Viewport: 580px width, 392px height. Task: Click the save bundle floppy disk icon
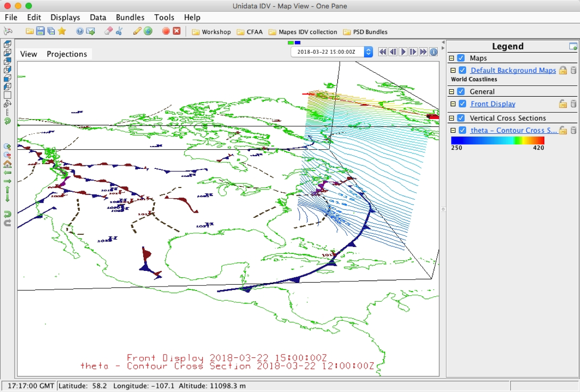point(41,31)
